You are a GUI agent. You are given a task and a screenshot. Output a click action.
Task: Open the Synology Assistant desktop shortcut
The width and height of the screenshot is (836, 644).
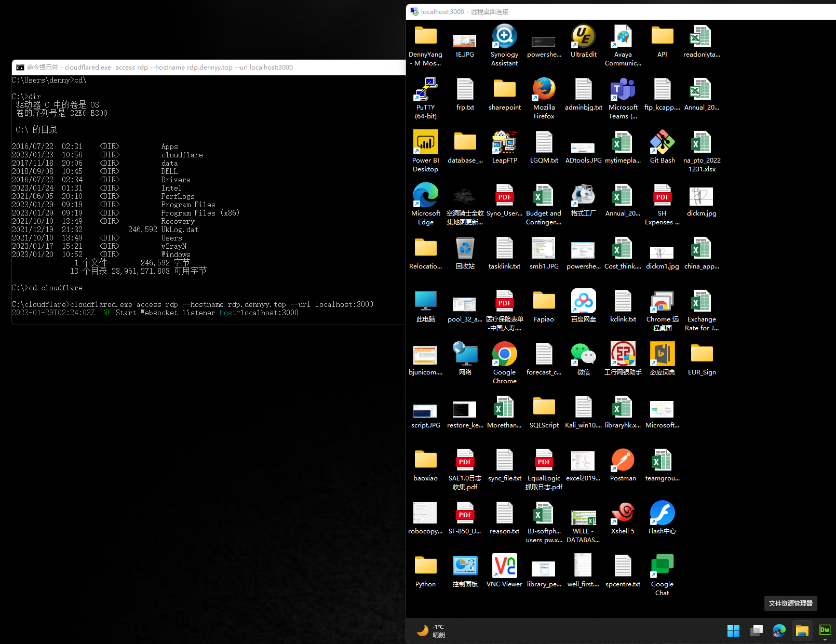[504, 45]
